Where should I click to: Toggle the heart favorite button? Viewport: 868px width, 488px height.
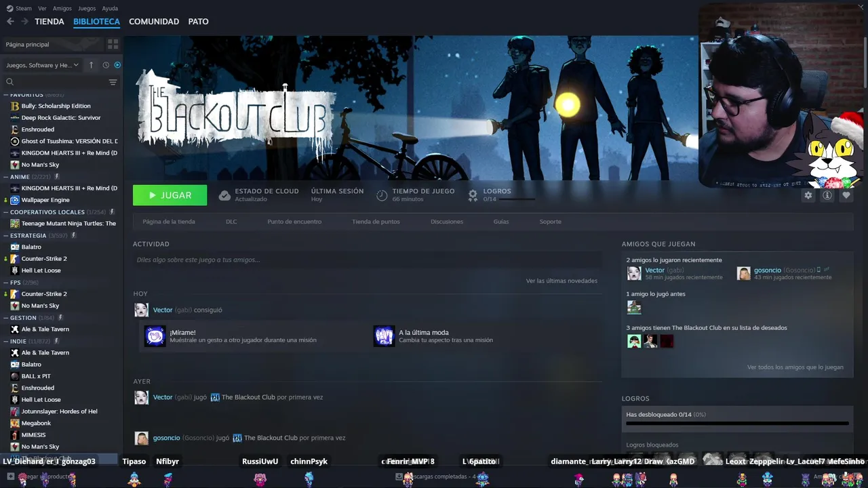(x=846, y=195)
